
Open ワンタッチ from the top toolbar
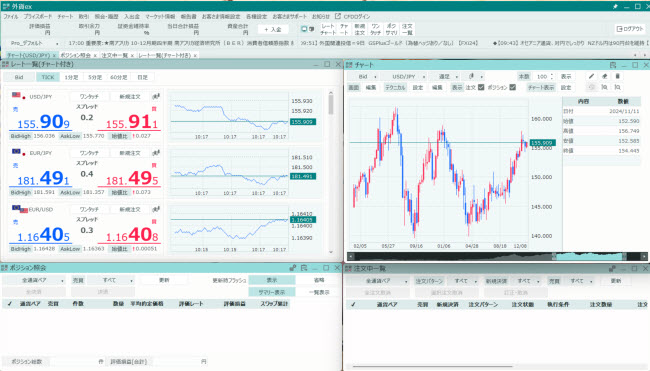pyautogui.click(x=375, y=29)
